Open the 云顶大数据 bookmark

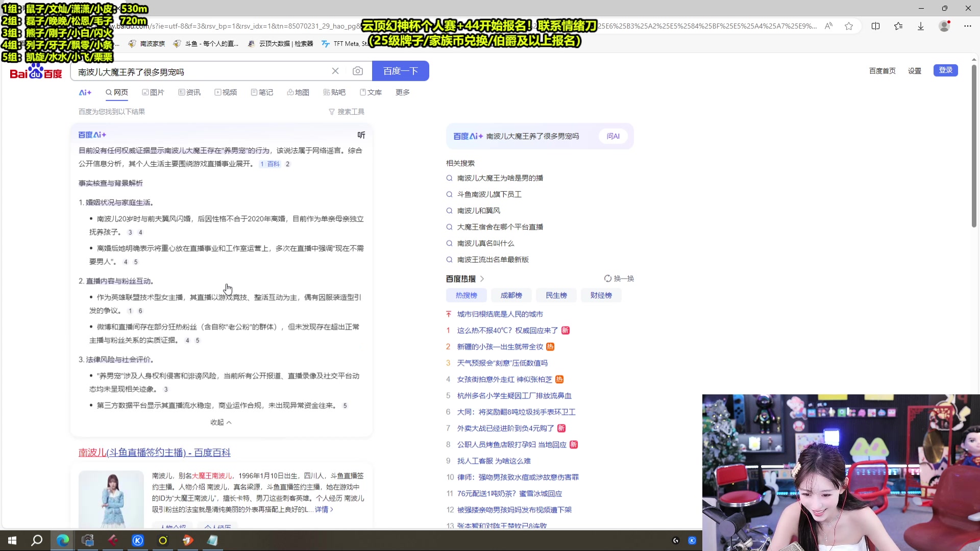click(281, 44)
